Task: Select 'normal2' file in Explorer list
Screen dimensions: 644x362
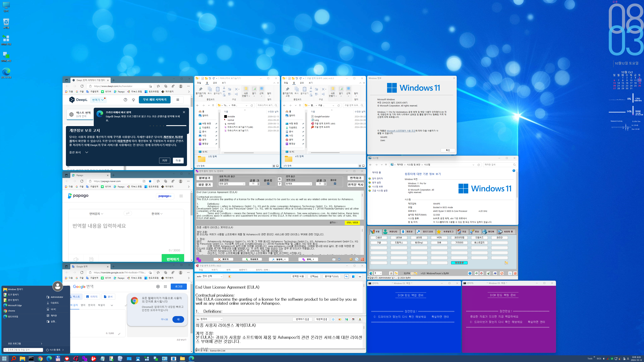Action: pyautogui.click(x=231, y=124)
